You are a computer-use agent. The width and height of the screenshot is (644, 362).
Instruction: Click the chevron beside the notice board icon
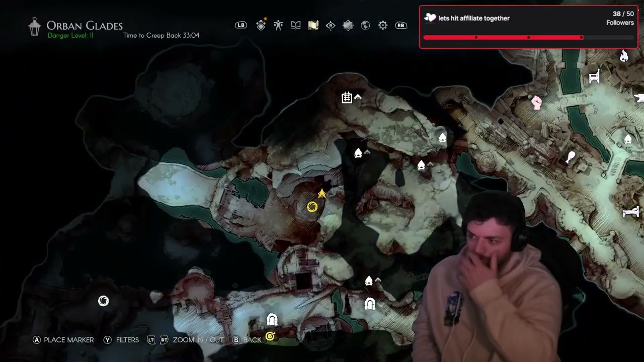pos(358,97)
